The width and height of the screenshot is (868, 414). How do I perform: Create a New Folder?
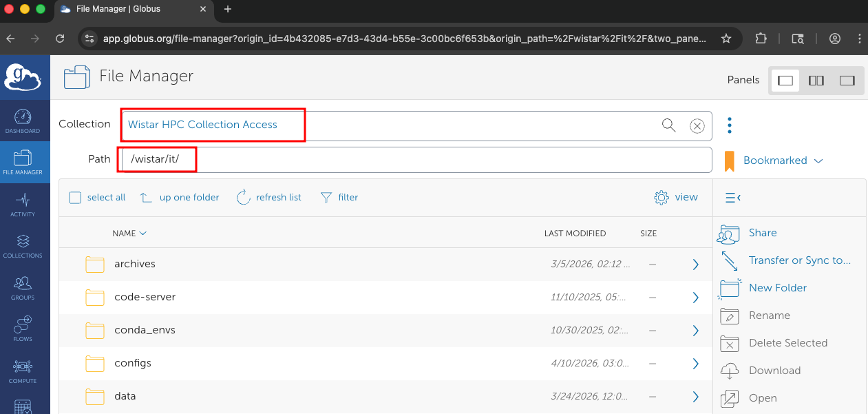[778, 288]
